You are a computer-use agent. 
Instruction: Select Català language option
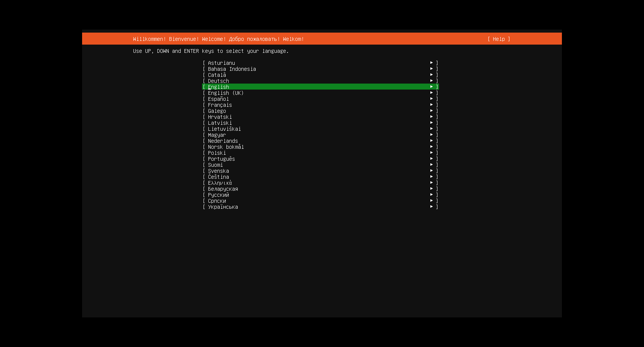[x=321, y=75]
